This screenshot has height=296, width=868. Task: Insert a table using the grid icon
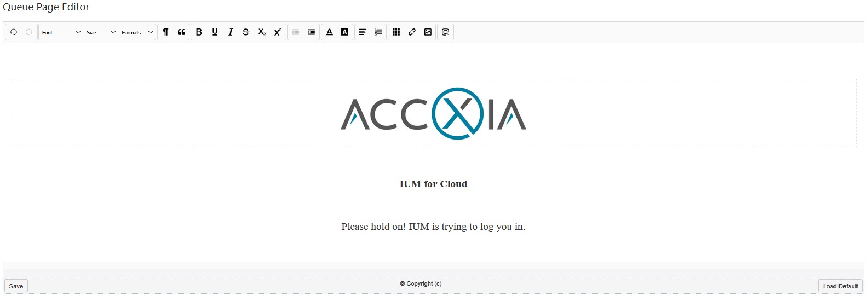(x=396, y=32)
